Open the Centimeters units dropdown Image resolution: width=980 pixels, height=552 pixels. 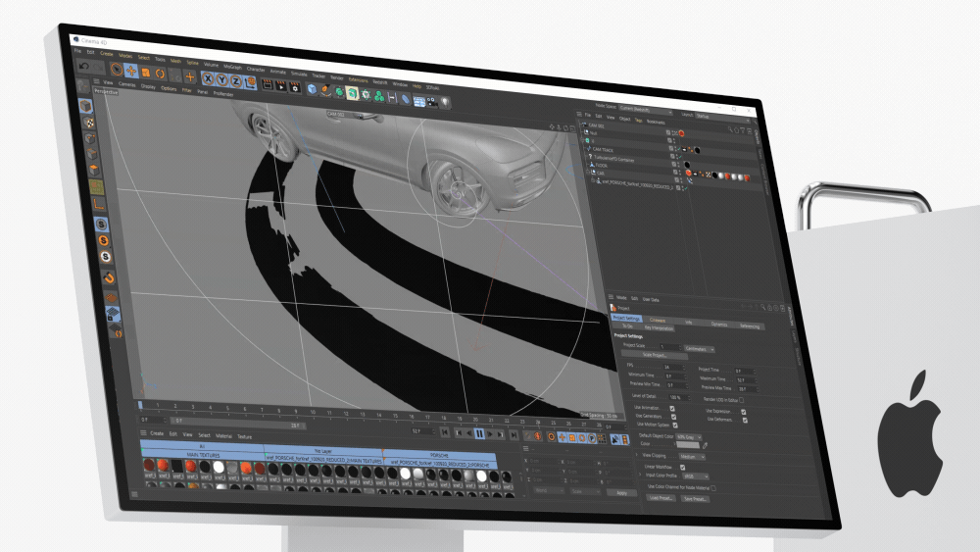(x=700, y=349)
